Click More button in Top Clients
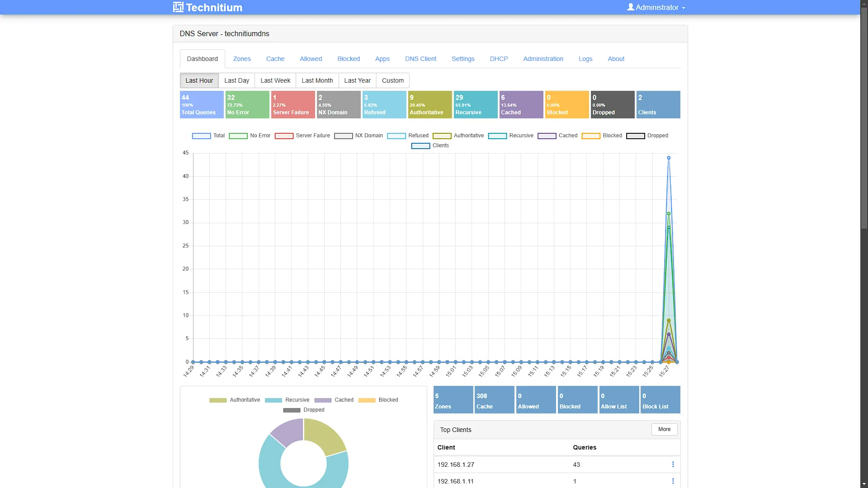Image resolution: width=868 pixels, height=488 pixels. coord(665,429)
